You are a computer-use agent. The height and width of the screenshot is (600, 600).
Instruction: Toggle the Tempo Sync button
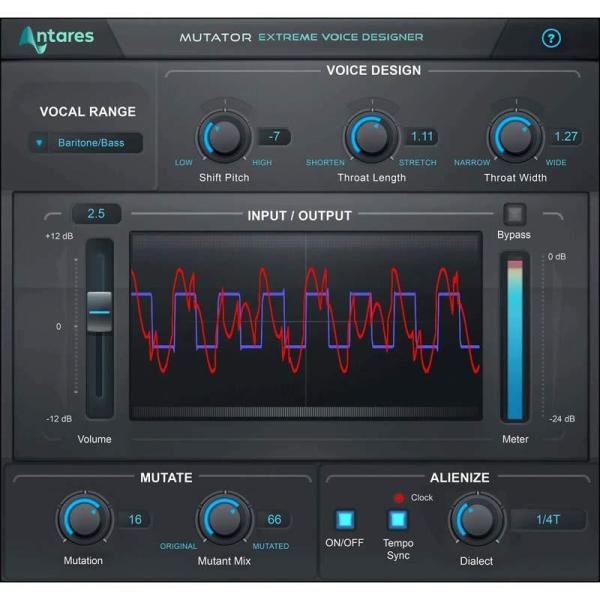pos(398,520)
